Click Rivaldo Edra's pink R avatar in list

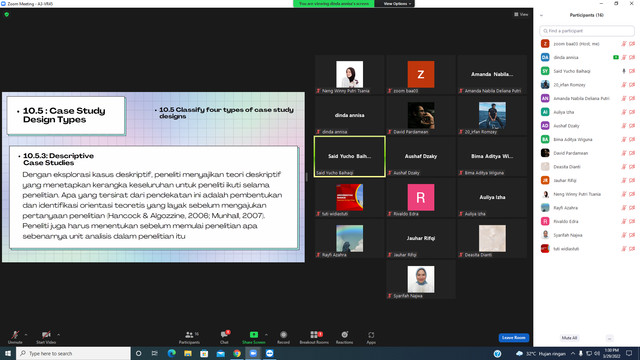545,221
